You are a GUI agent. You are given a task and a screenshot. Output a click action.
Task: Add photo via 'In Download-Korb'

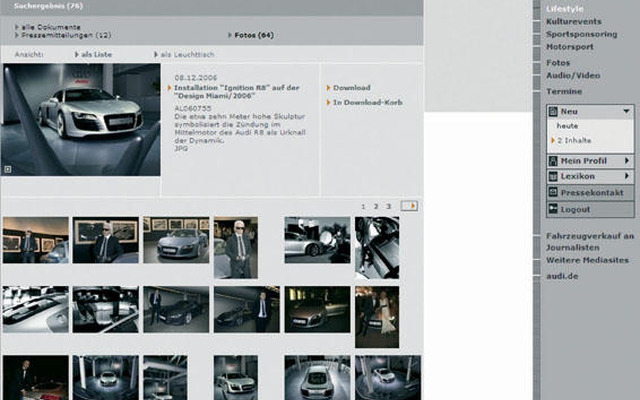[367, 102]
